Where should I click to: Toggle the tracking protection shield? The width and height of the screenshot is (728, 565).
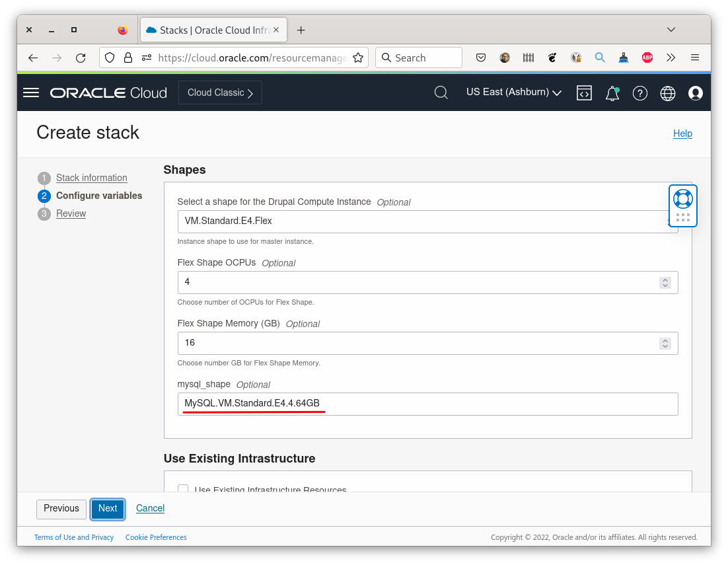tap(110, 57)
